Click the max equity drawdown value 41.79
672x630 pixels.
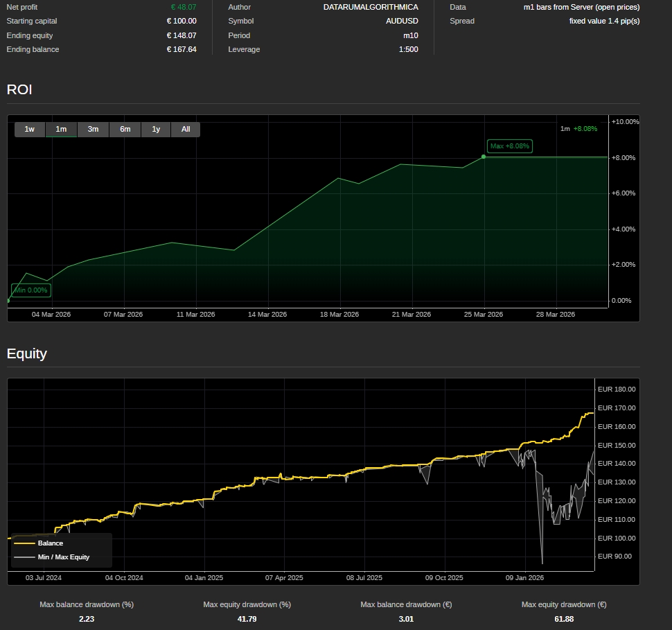[247, 619]
